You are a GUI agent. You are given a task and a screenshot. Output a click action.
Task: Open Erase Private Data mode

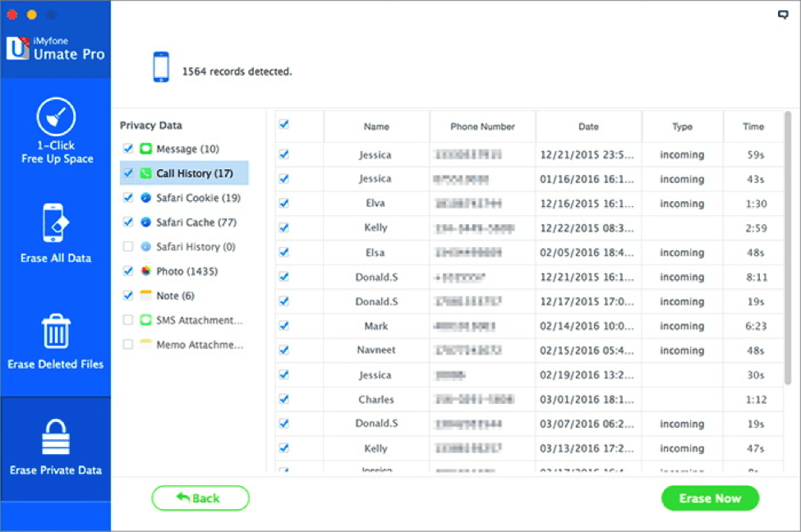pos(56,447)
